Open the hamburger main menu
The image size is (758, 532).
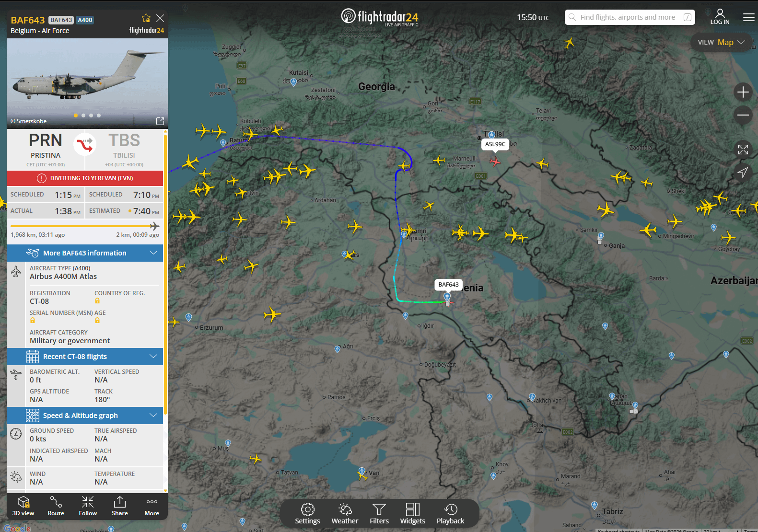click(748, 17)
